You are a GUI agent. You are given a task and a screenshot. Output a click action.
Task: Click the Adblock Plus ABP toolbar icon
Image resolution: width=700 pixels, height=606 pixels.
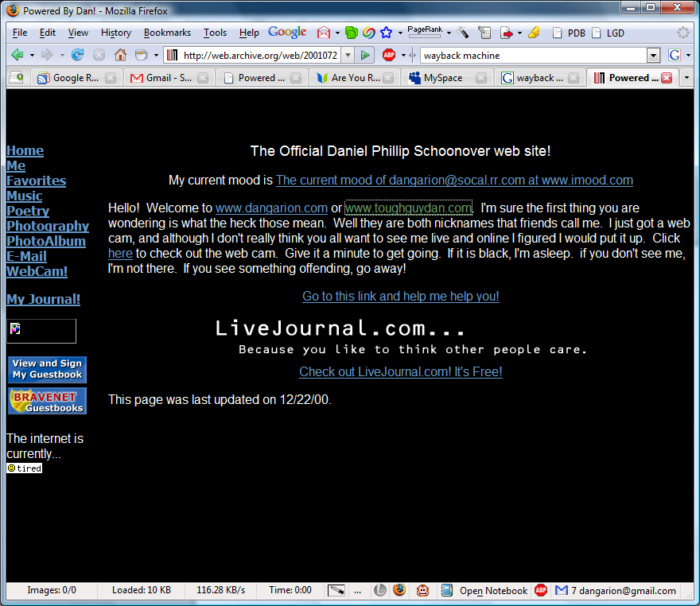point(389,55)
